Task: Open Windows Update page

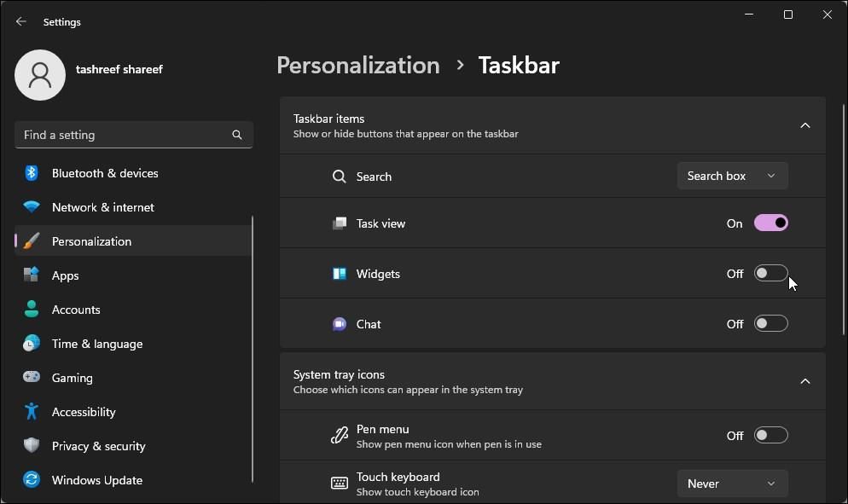Action: [133, 479]
